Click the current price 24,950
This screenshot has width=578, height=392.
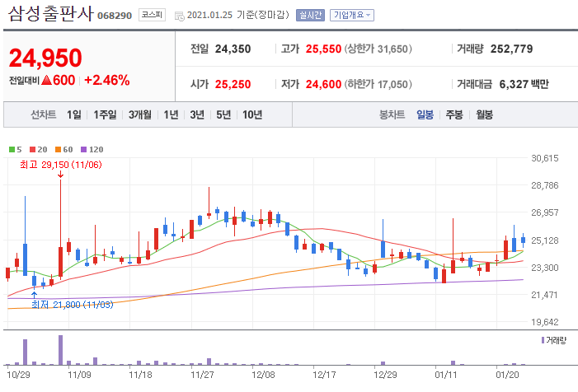(45, 58)
